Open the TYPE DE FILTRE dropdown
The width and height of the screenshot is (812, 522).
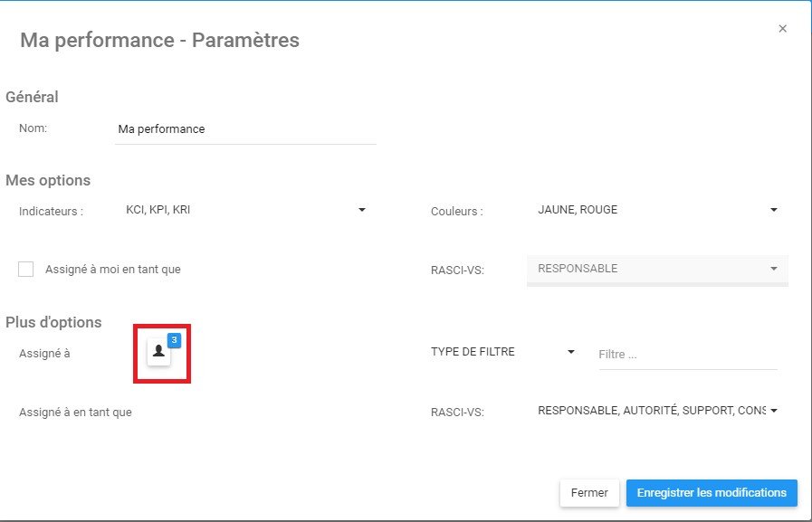pyautogui.click(x=502, y=352)
